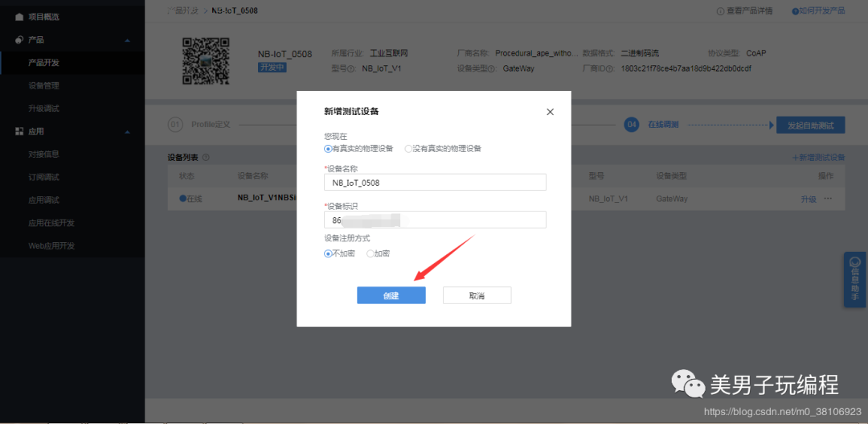
Task: Click the 设备类型 column header
Action: tap(671, 176)
